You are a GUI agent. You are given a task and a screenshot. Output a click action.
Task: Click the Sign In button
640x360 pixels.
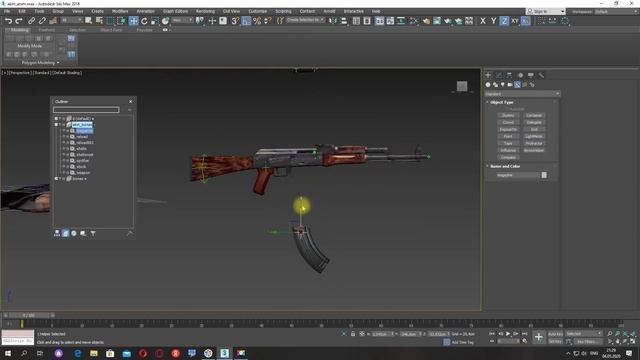coord(546,11)
